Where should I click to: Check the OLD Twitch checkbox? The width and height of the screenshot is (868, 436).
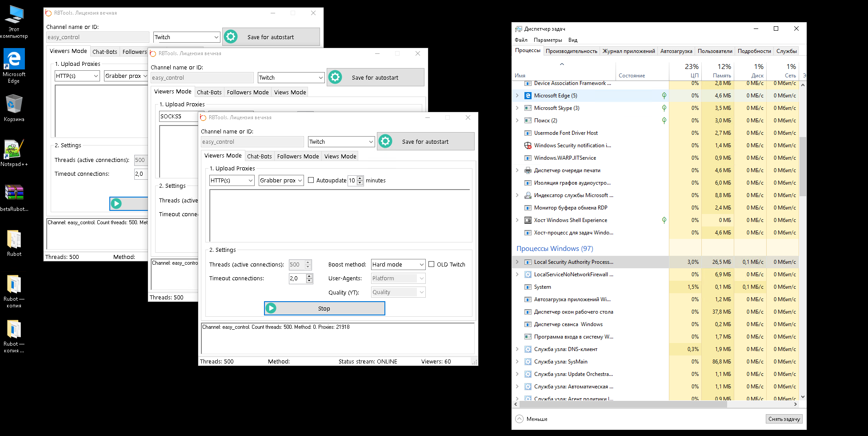click(x=431, y=264)
